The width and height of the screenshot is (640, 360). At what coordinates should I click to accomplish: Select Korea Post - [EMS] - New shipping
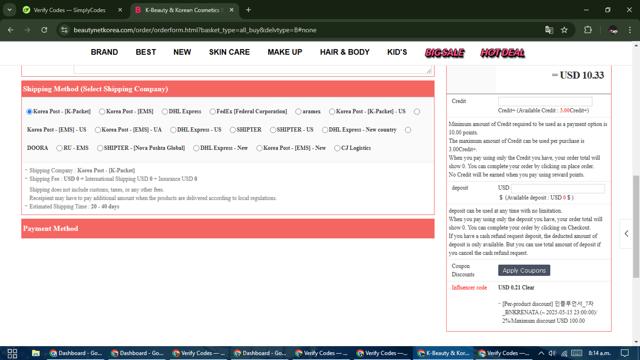(259, 148)
